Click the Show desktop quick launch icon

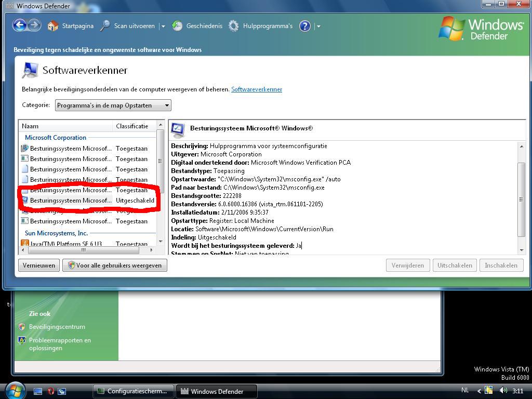pyautogui.click(x=37, y=391)
